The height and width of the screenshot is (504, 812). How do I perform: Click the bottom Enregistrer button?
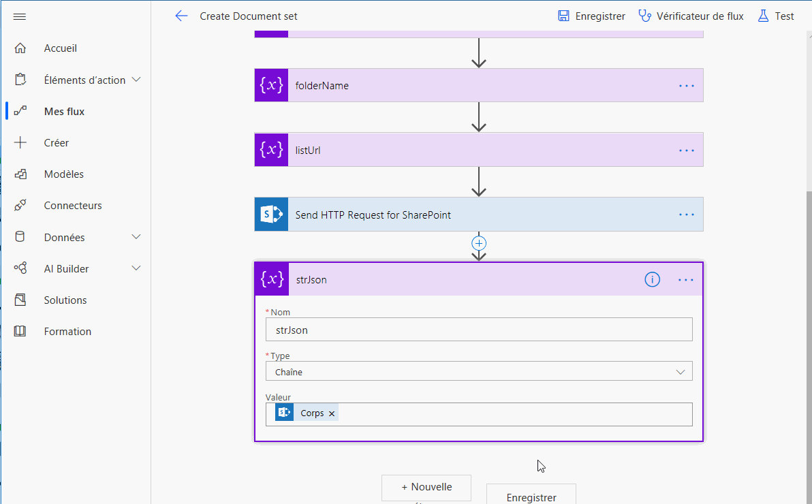point(531,494)
